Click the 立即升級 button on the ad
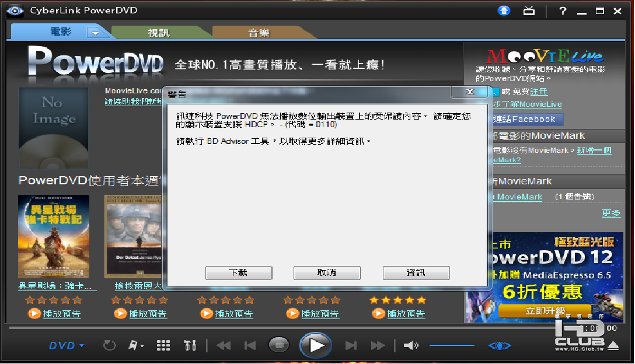 (545, 311)
